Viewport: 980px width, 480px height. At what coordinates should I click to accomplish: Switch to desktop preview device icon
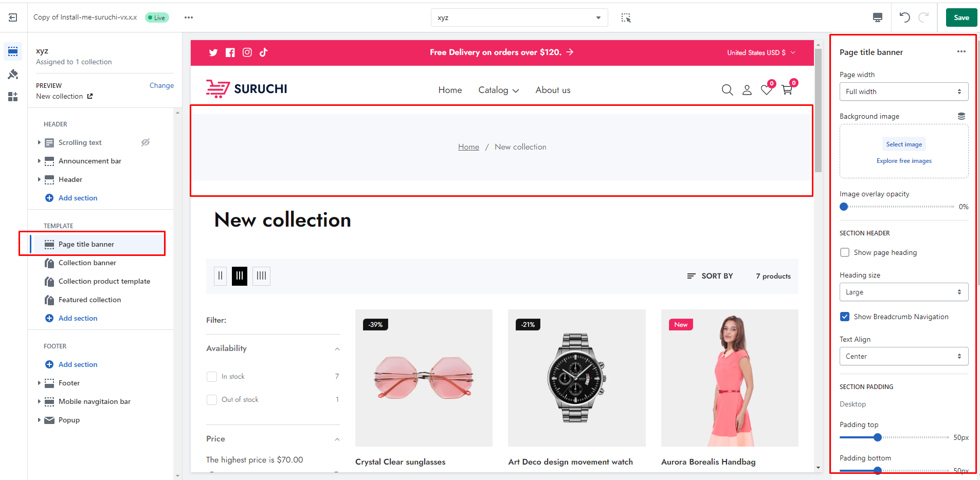[878, 17]
